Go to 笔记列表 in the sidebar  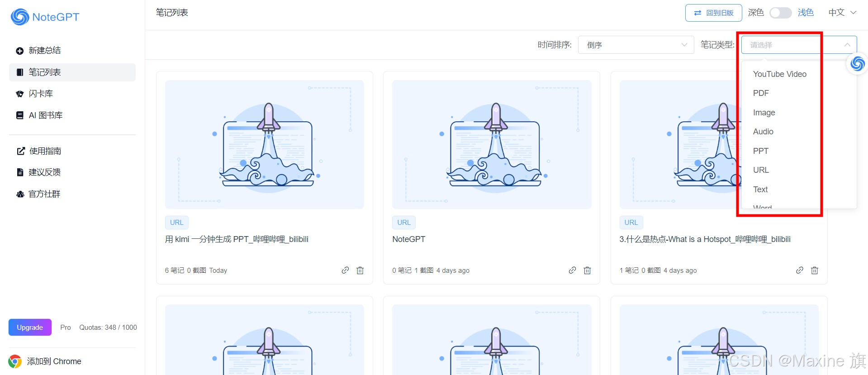pyautogui.click(x=72, y=72)
